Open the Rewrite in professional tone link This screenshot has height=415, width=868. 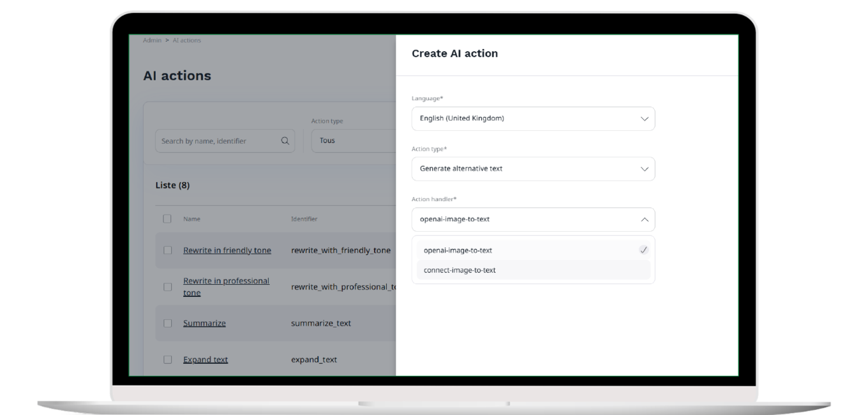[x=227, y=287]
